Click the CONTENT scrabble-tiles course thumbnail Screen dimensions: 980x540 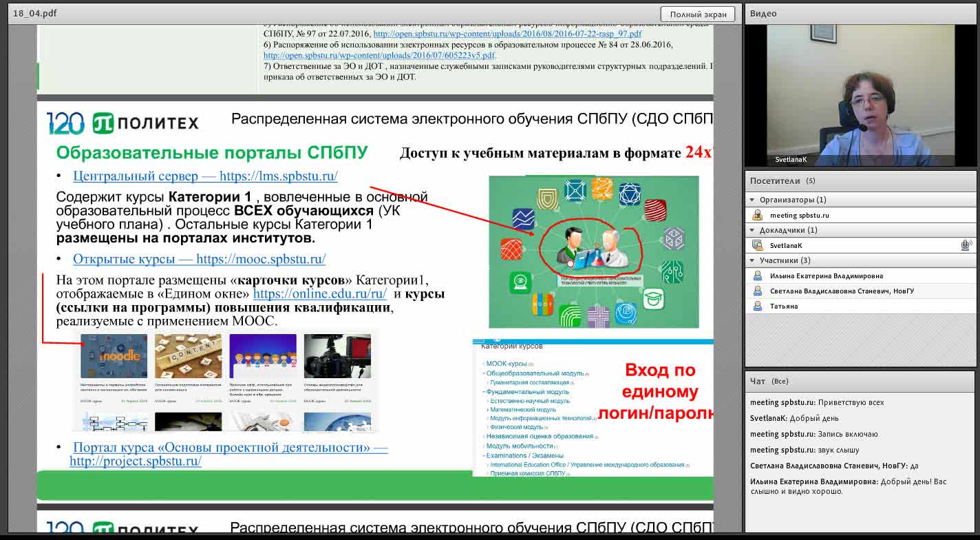point(188,356)
